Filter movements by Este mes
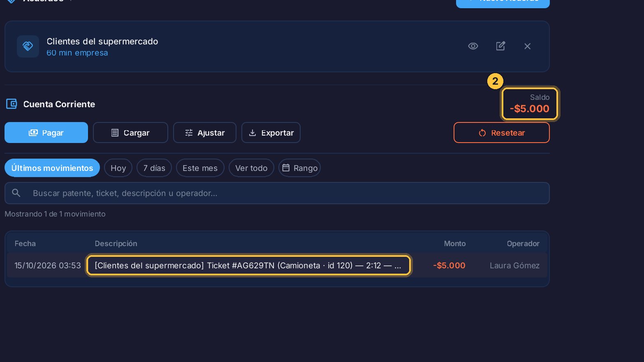This screenshot has height=362, width=644. pos(200,168)
